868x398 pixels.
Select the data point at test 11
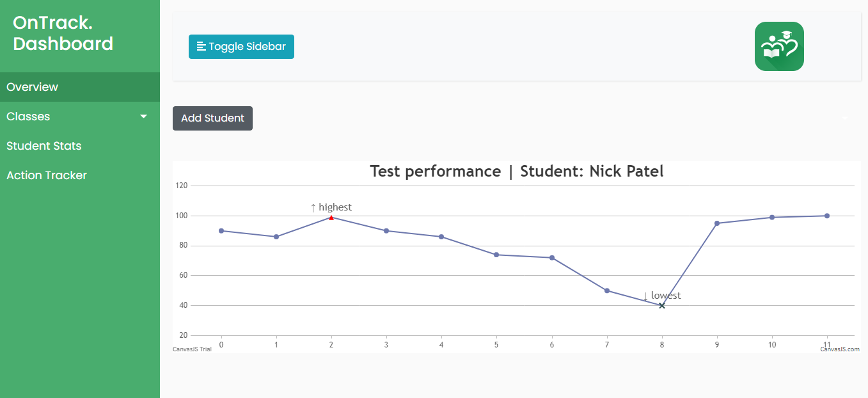(827, 216)
